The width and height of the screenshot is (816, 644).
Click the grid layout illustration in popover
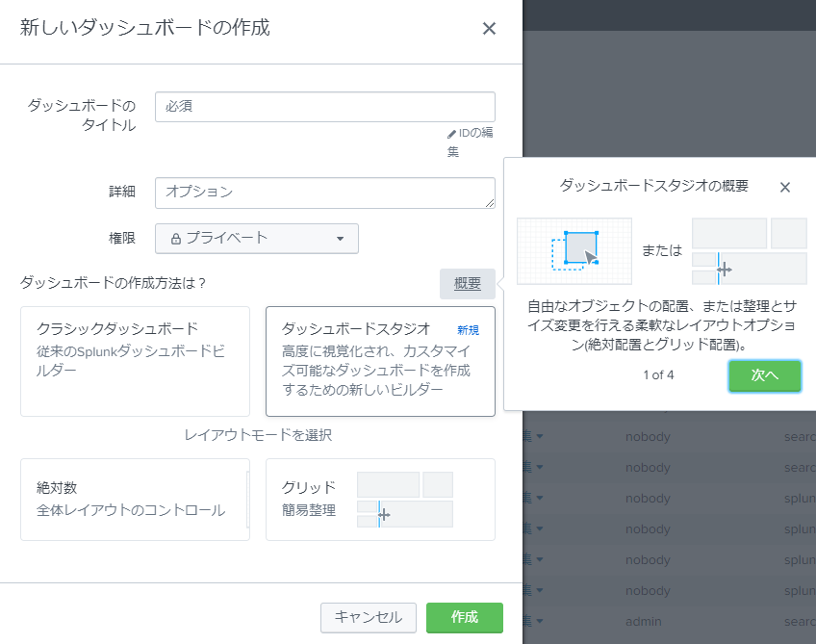749,251
